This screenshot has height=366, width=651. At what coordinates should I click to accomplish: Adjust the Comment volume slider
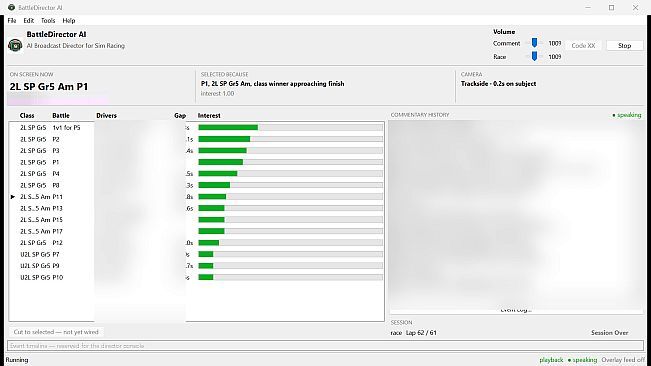(x=534, y=43)
